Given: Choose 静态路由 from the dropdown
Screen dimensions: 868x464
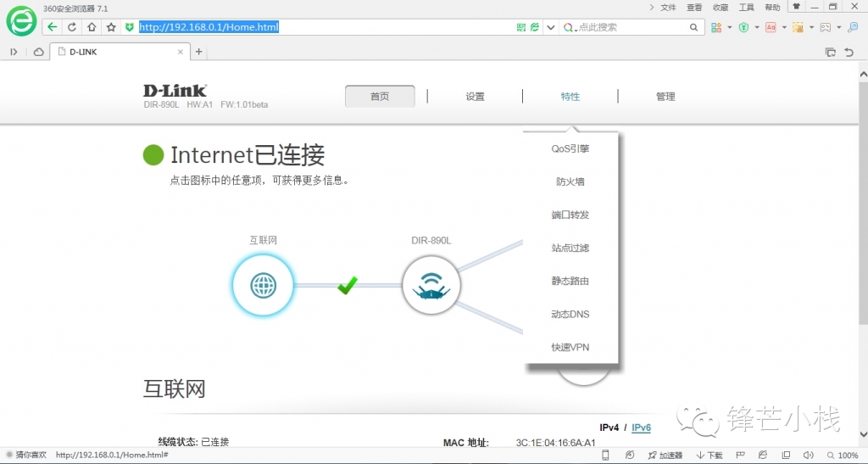Looking at the screenshot, I should coord(570,282).
